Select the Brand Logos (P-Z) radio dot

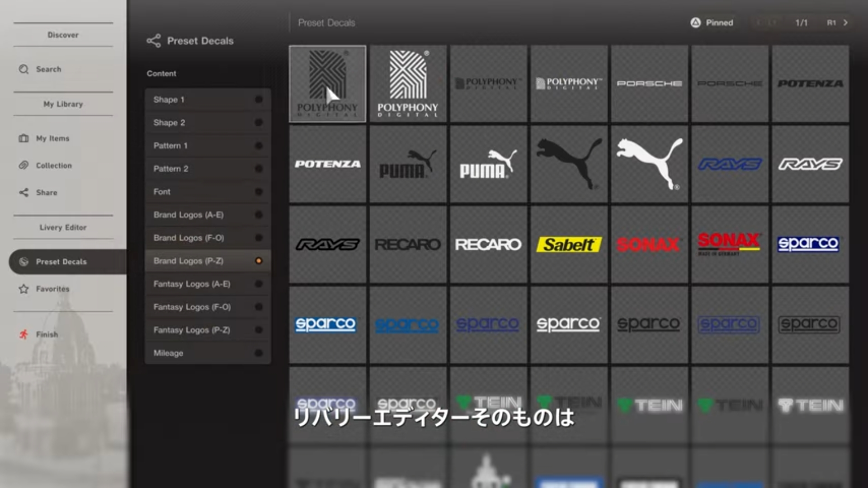pos(259,261)
